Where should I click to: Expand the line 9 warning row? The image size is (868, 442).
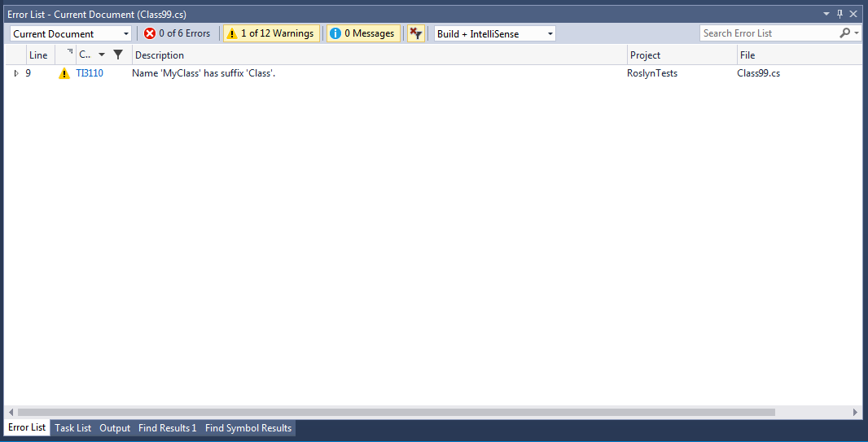(x=16, y=73)
